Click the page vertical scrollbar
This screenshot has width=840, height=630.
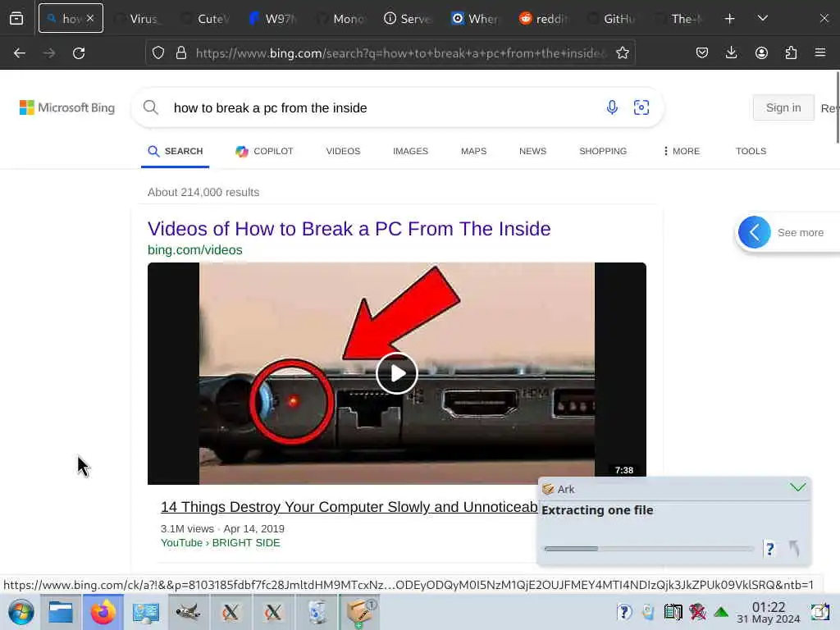click(837, 107)
